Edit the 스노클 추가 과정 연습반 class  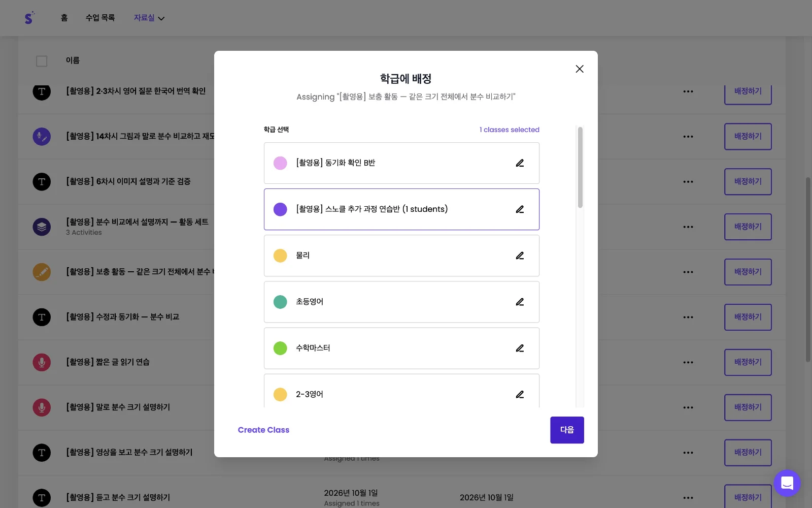point(520,209)
